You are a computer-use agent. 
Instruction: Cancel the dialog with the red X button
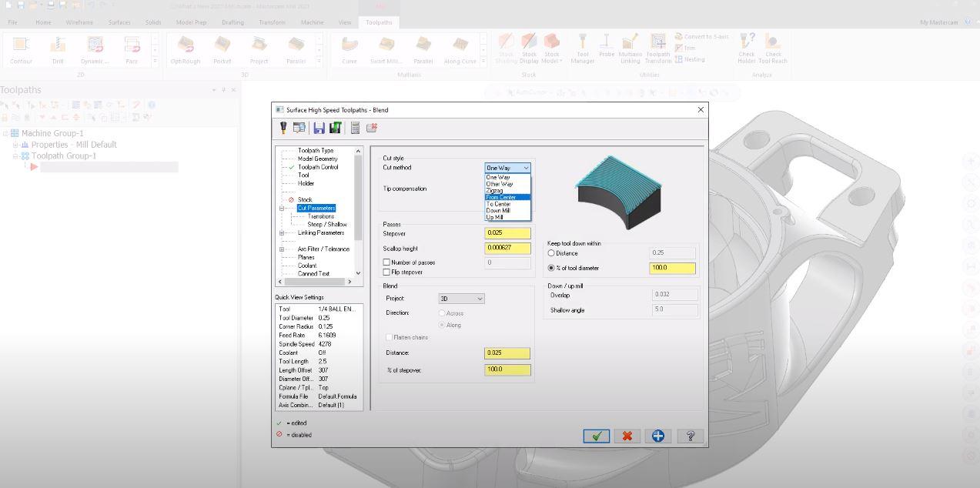point(627,436)
